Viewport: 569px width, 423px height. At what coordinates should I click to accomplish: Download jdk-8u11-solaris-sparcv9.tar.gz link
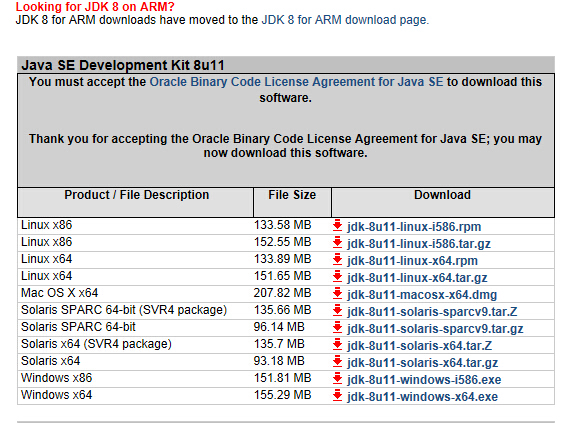pos(435,329)
